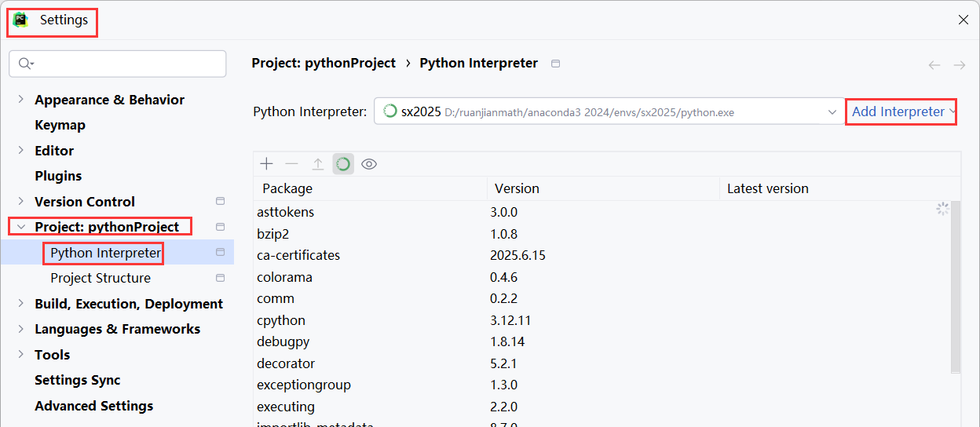
Task: Open the Python Interpreter dropdown arrow
Action: 832,112
